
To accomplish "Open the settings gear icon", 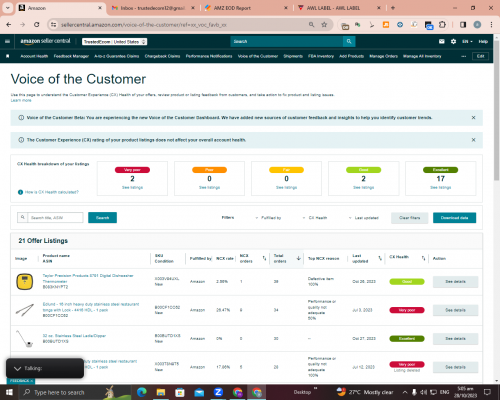I will pos(453,41).
